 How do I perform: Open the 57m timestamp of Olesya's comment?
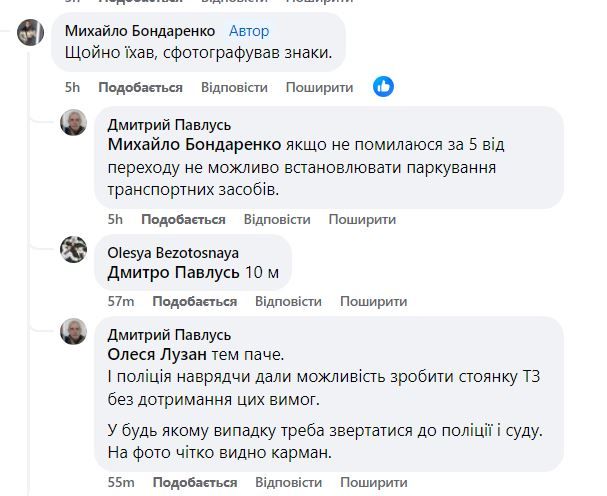120,301
